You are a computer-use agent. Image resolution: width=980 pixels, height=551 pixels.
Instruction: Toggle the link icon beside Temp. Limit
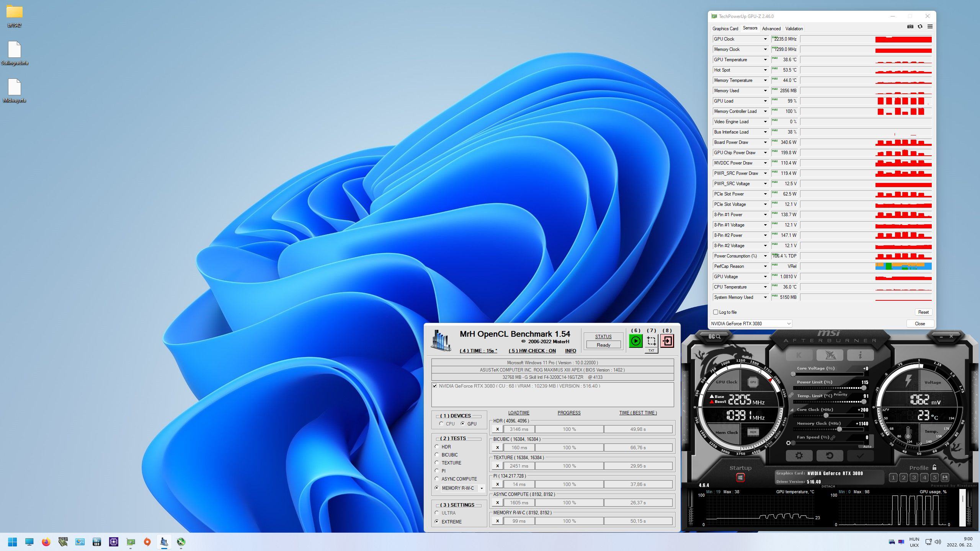(791, 395)
